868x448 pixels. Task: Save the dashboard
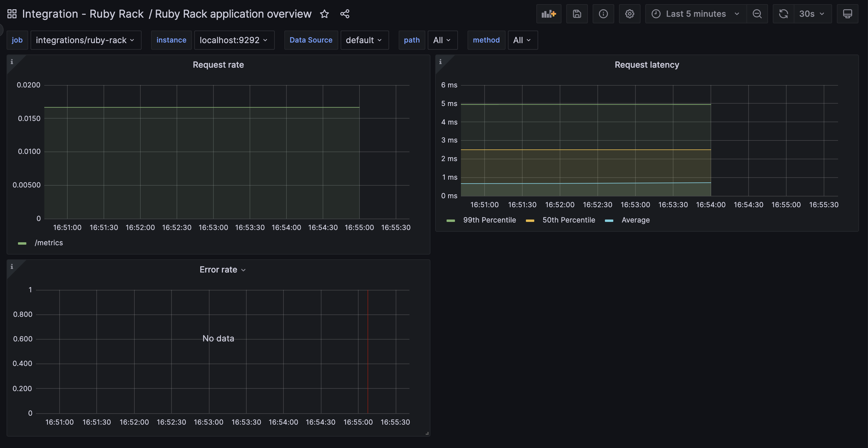point(576,14)
